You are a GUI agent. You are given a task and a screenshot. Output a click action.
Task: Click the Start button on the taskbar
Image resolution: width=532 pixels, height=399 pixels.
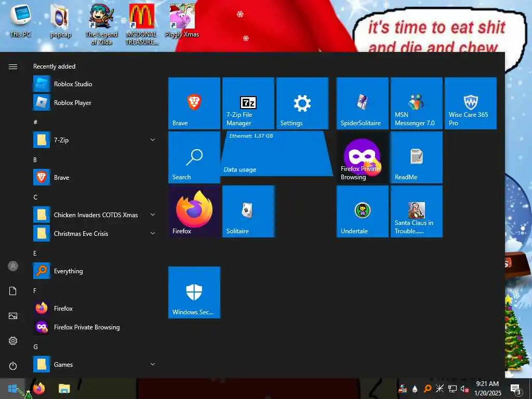[x=12, y=389]
